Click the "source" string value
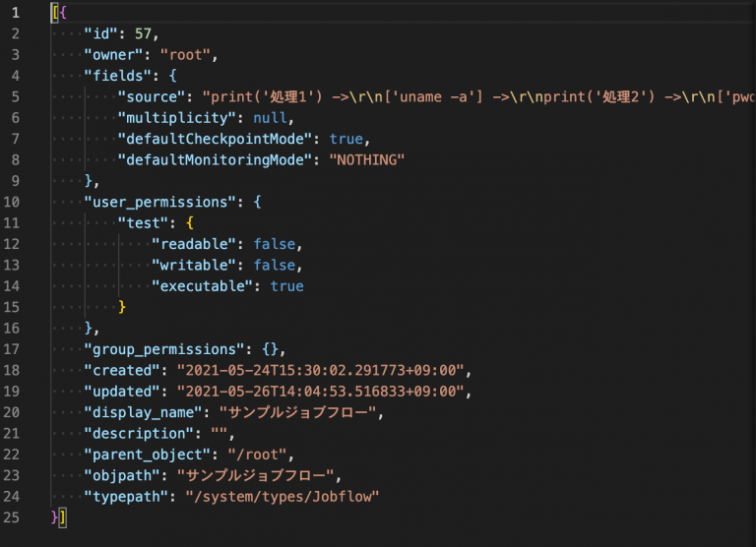The image size is (756, 547). 478,96
